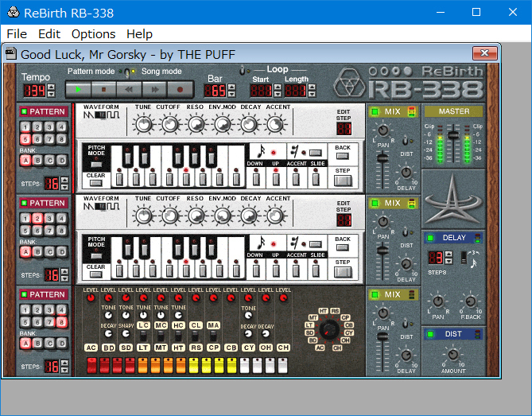This screenshot has width=532, height=416.
Task: Toggle PATTERN enable on second synth
Action: 24,203
